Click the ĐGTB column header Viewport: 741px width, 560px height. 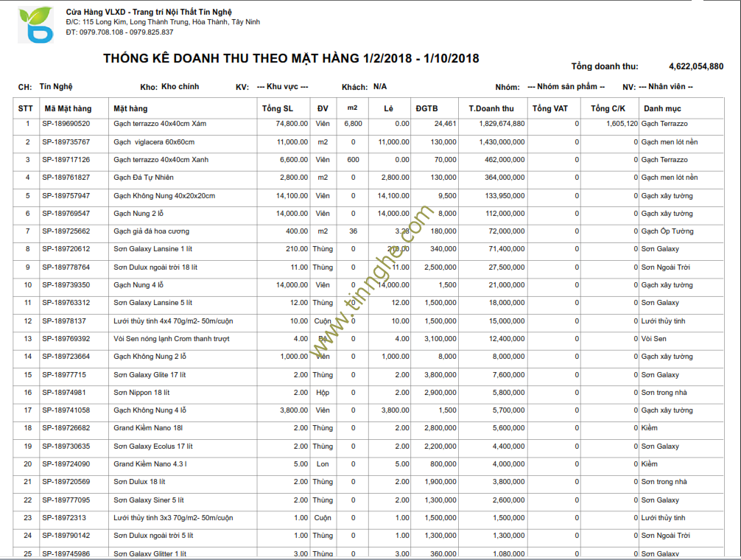(426, 108)
